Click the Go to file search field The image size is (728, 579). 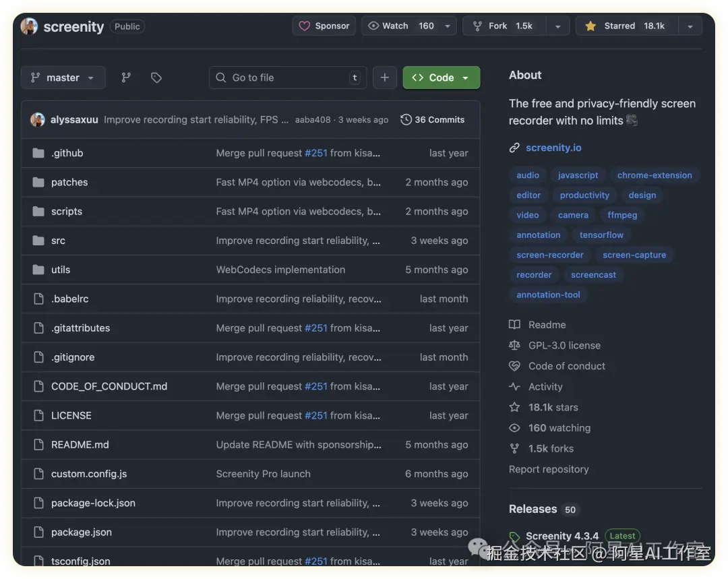tap(288, 78)
